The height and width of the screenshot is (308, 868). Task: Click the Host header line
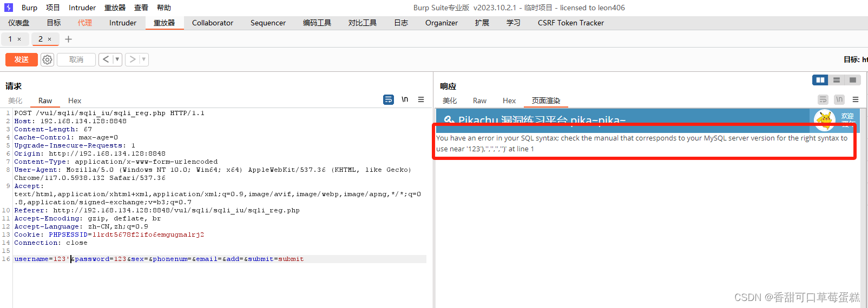pos(70,121)
